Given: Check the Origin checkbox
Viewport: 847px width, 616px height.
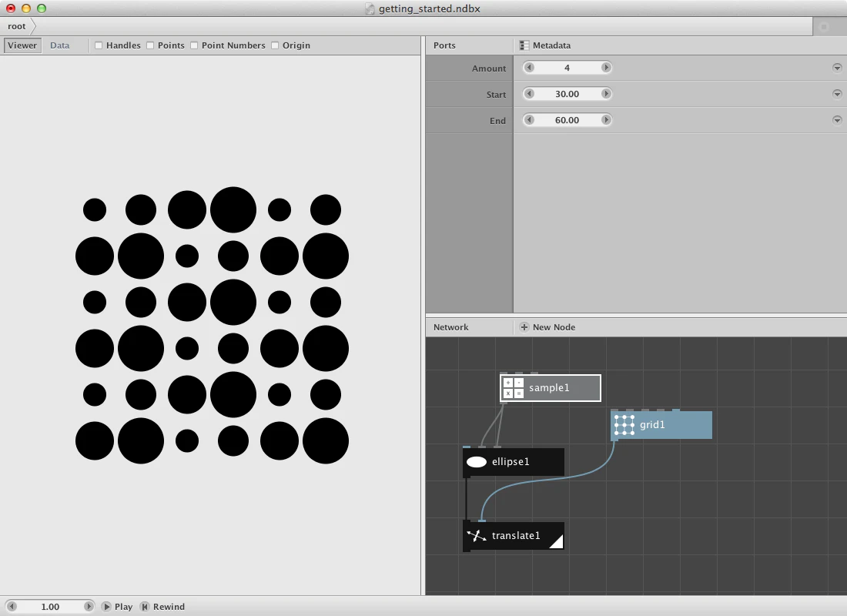Looking at the screenshot, I should pos(275,45).
